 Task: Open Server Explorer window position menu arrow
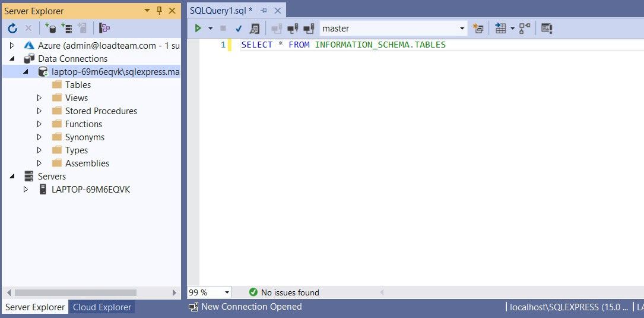(x=147, y=11)
